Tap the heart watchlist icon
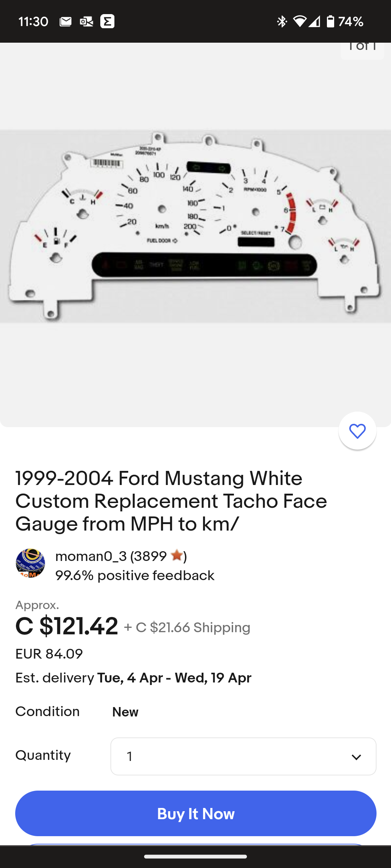The height and width of the screenshot is (868, 391). click(357, 431)
